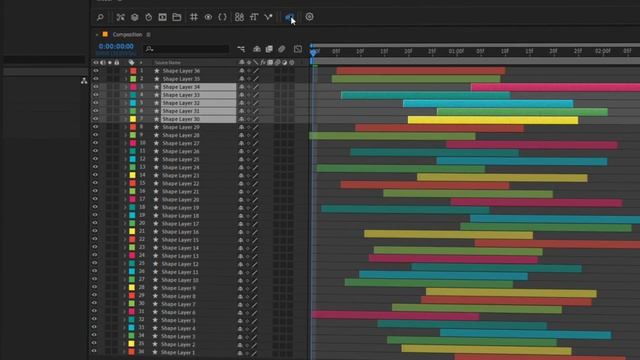Click the label tag column header icon
Image resolution: width=640 pixels, height=360 pixels.
(131, 62)
